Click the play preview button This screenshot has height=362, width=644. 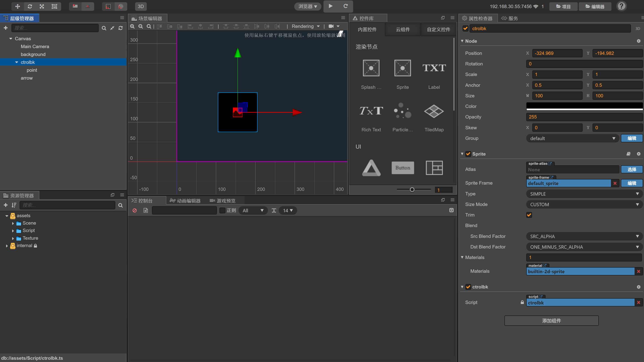tap(330, 6)
